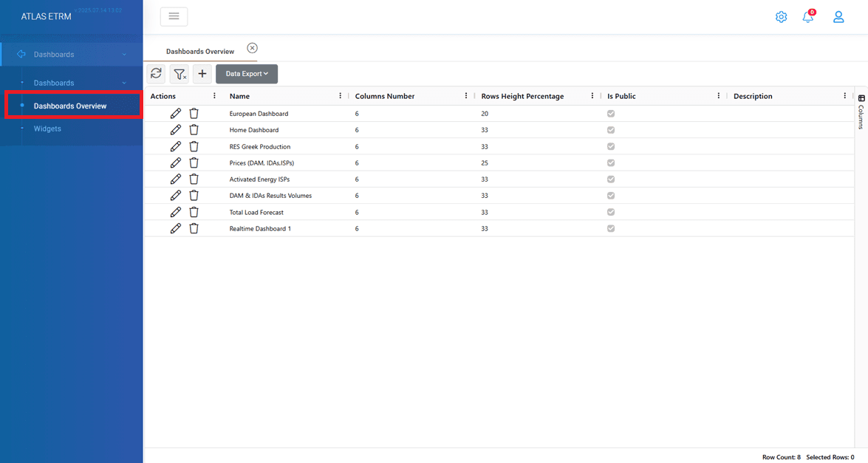The width and height of the screenshot is (868, 463).
Task: Refresh the dashboards grid
Action: (156, 74)
